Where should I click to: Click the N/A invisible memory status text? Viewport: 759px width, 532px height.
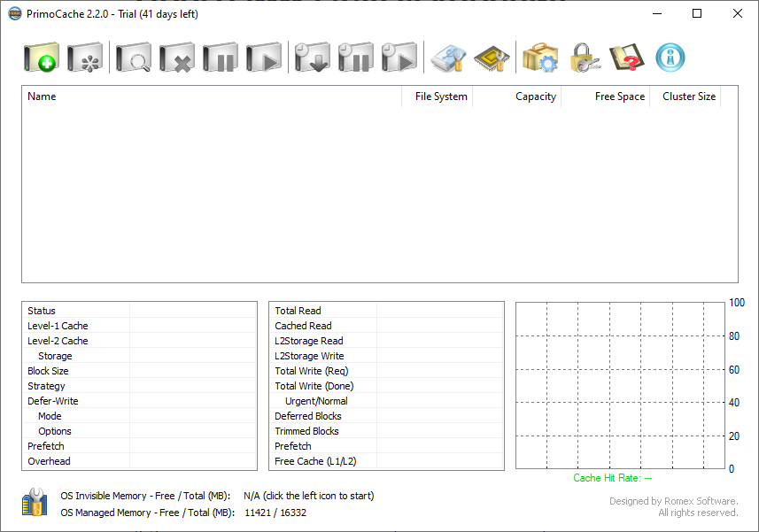309,496
